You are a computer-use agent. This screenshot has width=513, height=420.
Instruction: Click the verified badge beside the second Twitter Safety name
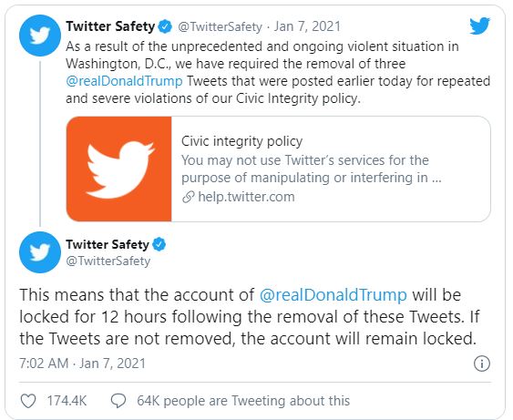click(159, 244)
